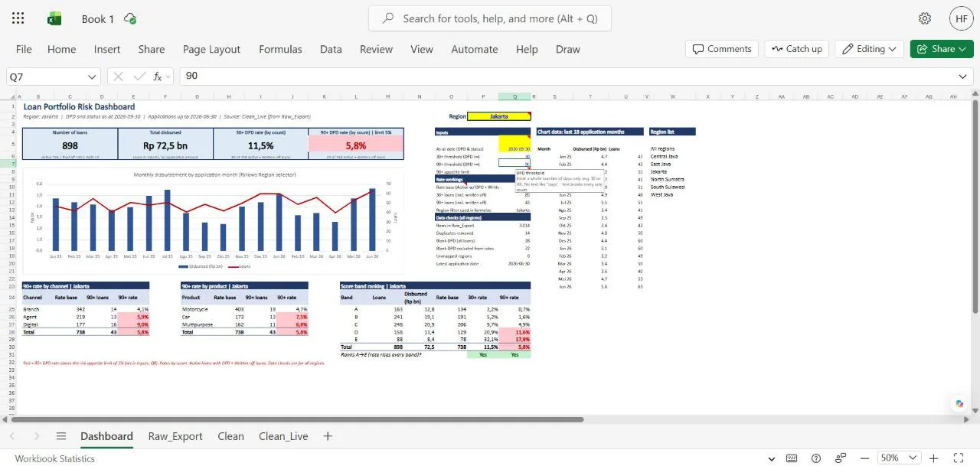
Task: Click the feedback icon in status bar
Action: click(841, 458)
